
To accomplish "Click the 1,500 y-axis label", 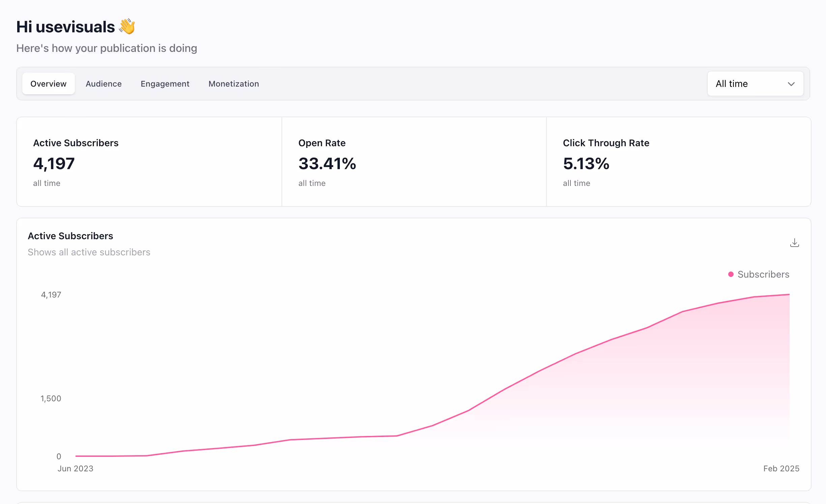I will (x=51, y=398).
